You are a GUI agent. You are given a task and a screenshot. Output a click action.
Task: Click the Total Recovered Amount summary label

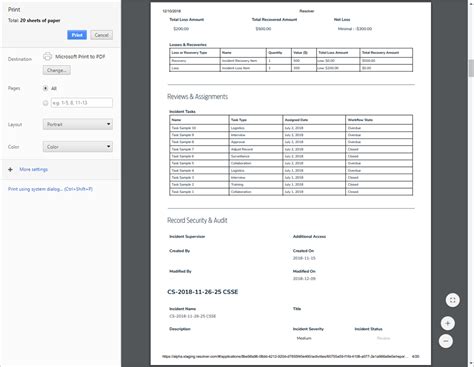(x=274, y=20)
